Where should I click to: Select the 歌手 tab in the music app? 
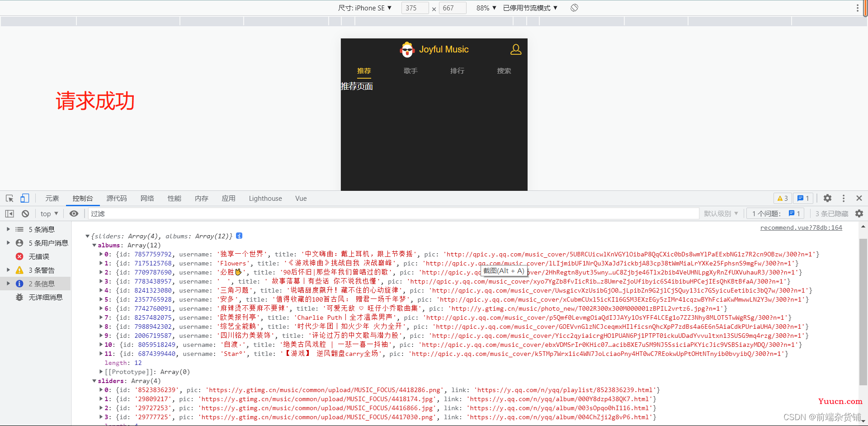click(410, 71)
